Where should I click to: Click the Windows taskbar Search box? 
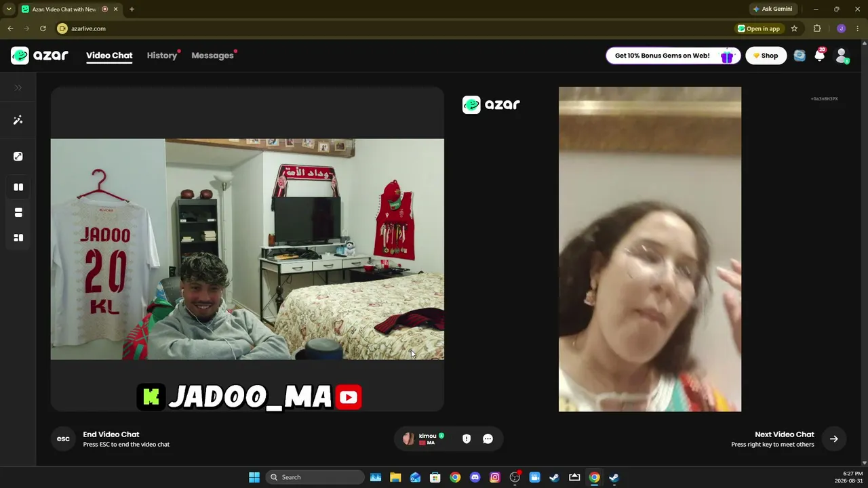(315, 477)
